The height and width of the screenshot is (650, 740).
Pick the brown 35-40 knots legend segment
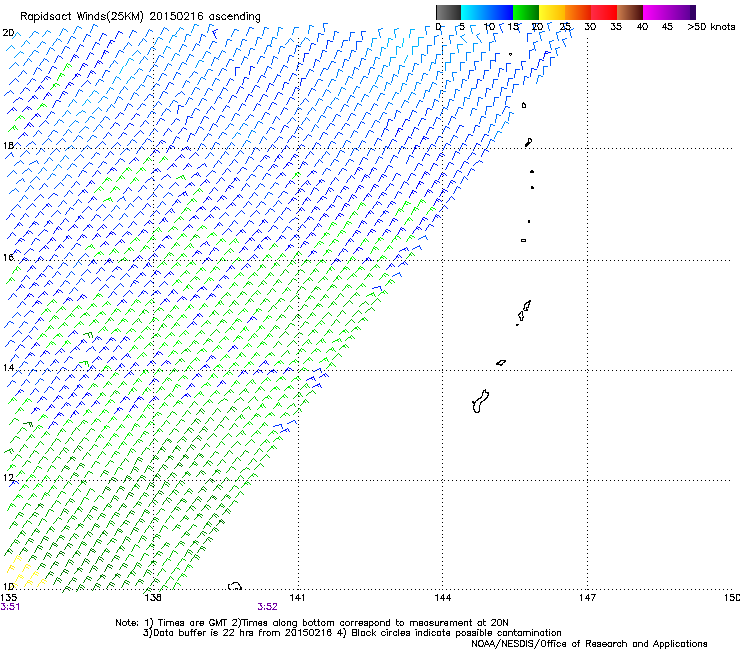[x=630, y=12]
